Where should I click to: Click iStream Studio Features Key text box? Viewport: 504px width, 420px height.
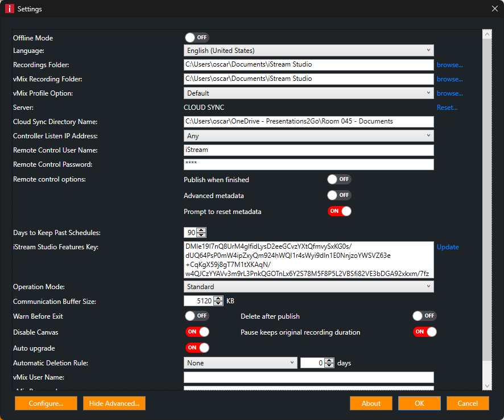308,260
